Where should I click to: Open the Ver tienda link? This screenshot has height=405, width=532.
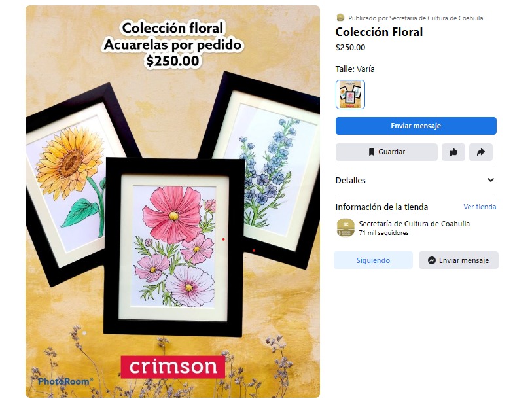pos(480,207)
